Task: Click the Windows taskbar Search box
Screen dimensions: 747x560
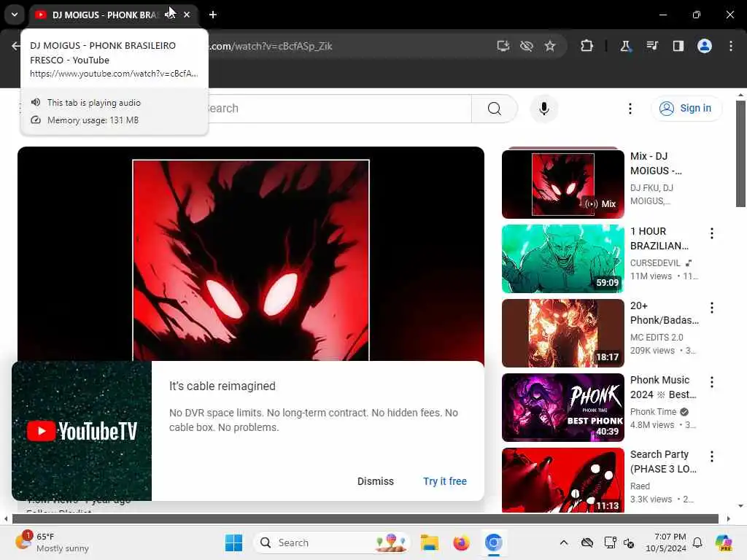Action: pyautogui.click(x=332, y=542)
